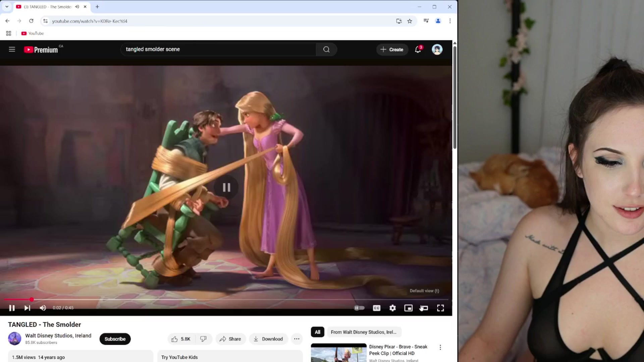Open the account avatar menu
The image size is (644, 362).
click(437, 50)
